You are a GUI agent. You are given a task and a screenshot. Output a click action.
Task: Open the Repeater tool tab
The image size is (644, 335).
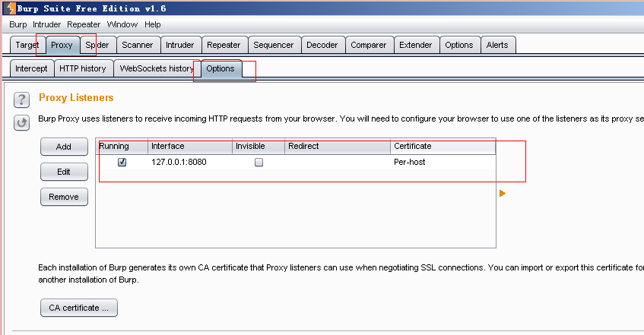click(x=224, y=45)
